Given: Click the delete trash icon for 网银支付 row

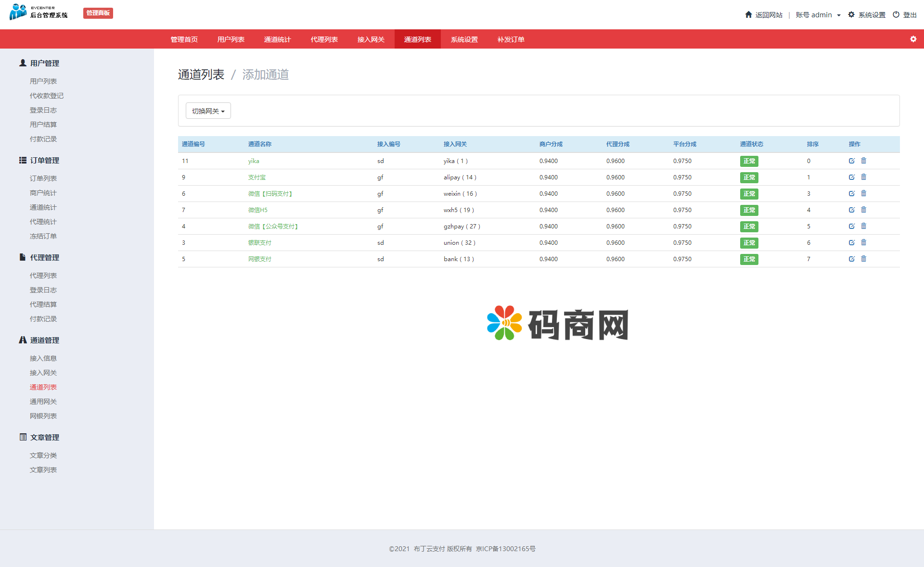Looking at the screenshot, I should click(x=863, y=259).
